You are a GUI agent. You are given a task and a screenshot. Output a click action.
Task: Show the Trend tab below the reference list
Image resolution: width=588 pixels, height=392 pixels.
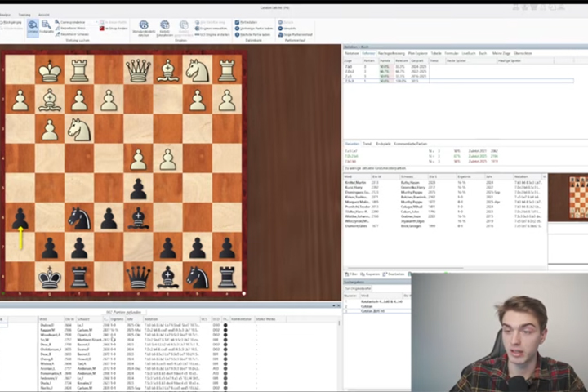[x=363, y=143]
